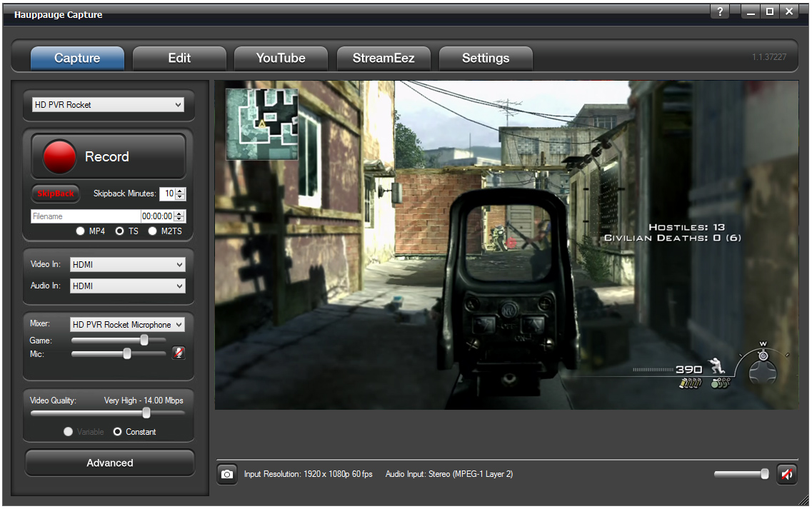Open the HD PVR Rocket device dropdown
Screen dimensions: 812x509
pos(109,105)
